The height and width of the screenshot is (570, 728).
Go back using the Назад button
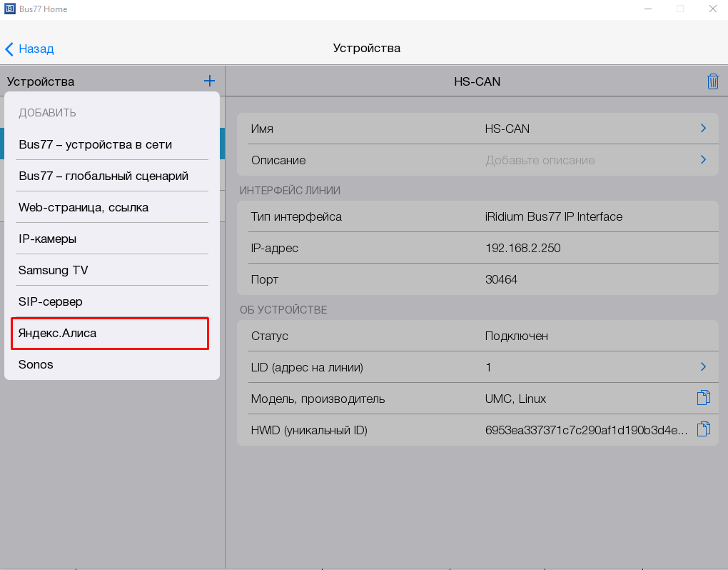(29, 49)
